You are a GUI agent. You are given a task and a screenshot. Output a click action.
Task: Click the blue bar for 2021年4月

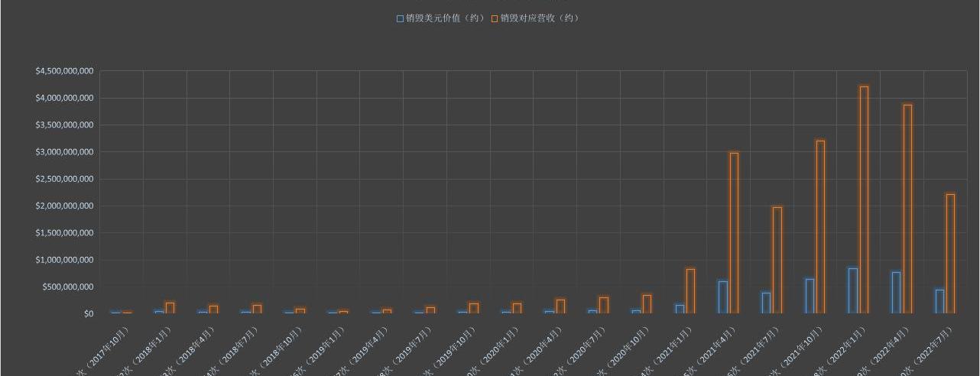(722, 297)
